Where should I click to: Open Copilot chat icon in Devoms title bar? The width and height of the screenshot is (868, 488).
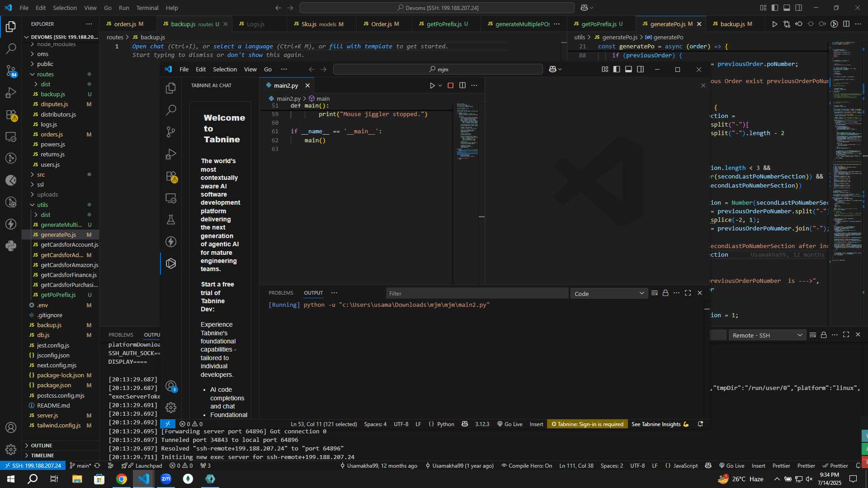click(x=584, y=8)
